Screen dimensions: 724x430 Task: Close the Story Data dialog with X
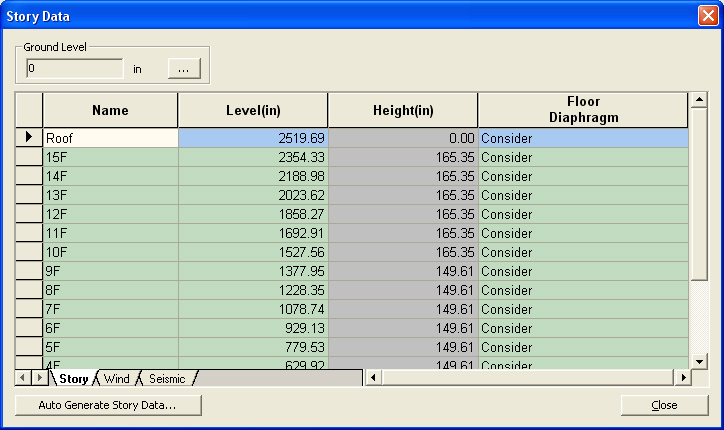pos(706,16)
